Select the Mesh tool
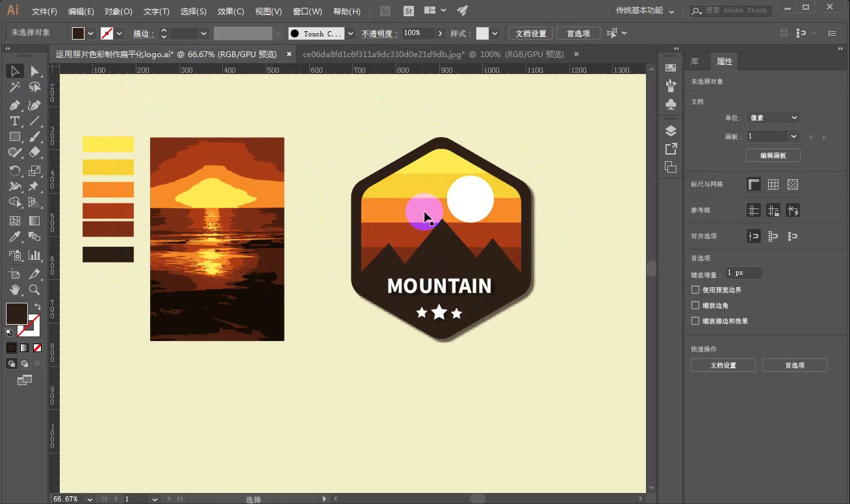Screen dimensions: 850x504 coord(14,221)
